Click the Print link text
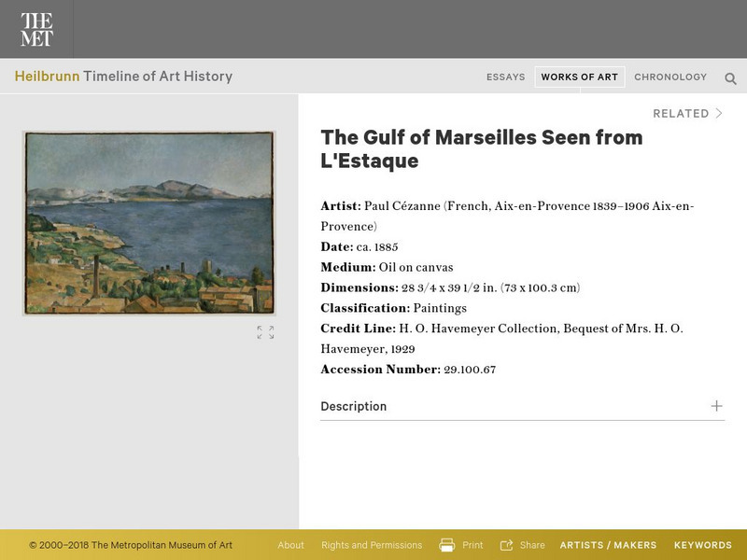The image size is (747, 560). click(472, 545)
